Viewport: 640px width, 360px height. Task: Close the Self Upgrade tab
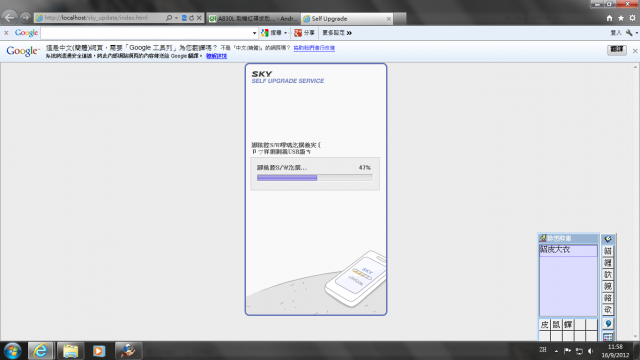coord(389,19)
